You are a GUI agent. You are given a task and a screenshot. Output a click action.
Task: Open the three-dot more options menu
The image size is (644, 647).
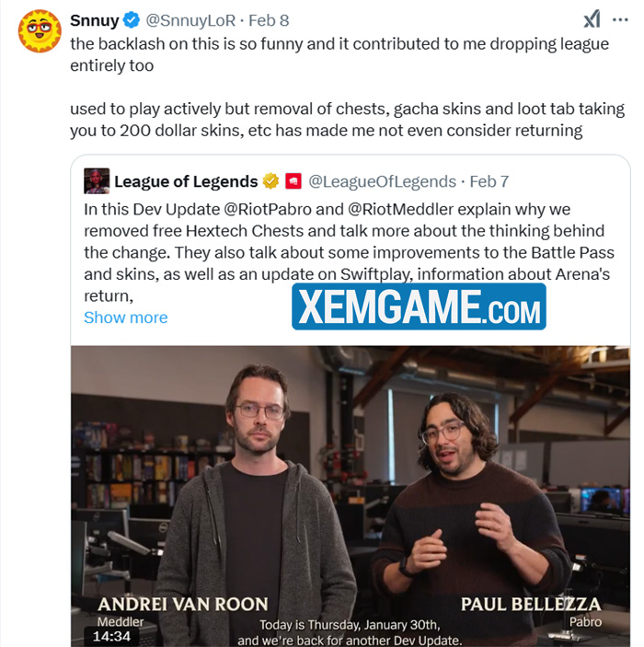point(620,19)
